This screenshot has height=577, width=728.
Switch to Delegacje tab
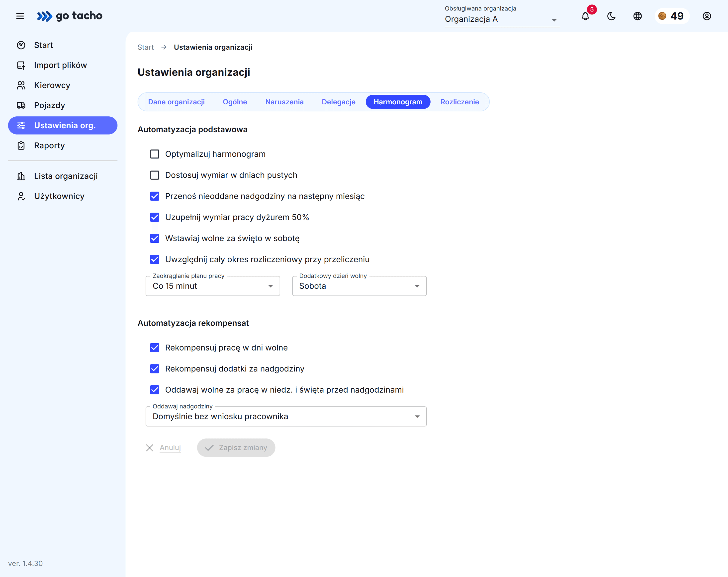point(339,102)
